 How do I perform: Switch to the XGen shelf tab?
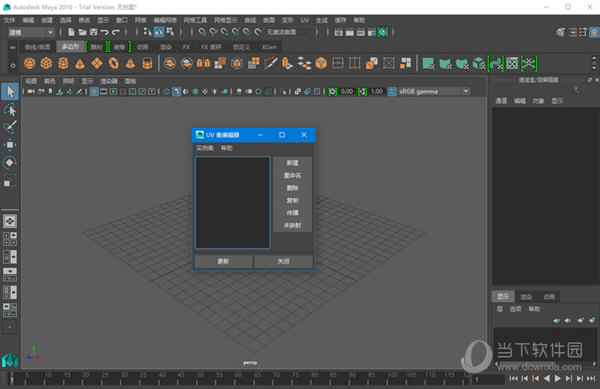point(269,47)
